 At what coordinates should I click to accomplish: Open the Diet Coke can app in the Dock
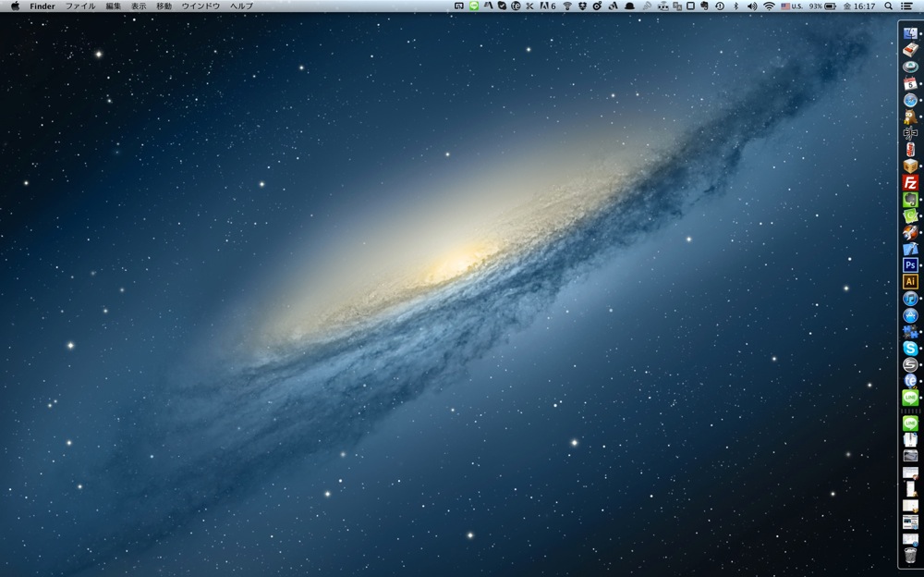click(x=910, y=149)
